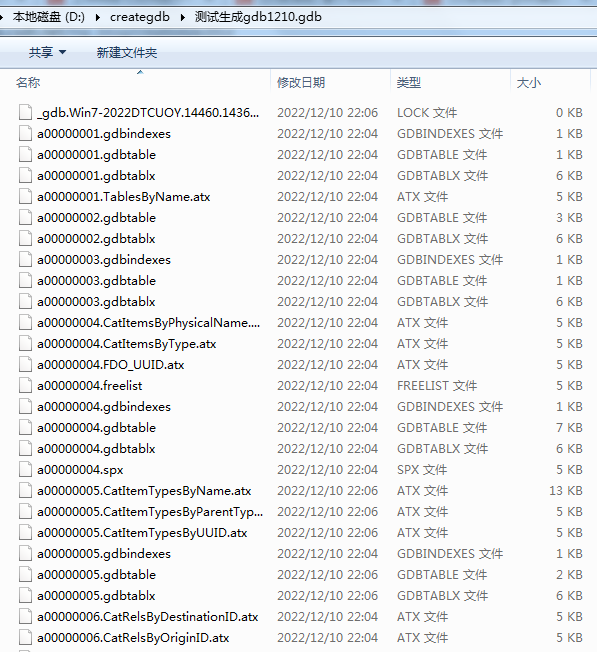Image resolution: width=597 pixels, height=652 pixels.
Task: Click GDBTABLX 文件 type of a00000002.gdbtablx
Action: 442,239
